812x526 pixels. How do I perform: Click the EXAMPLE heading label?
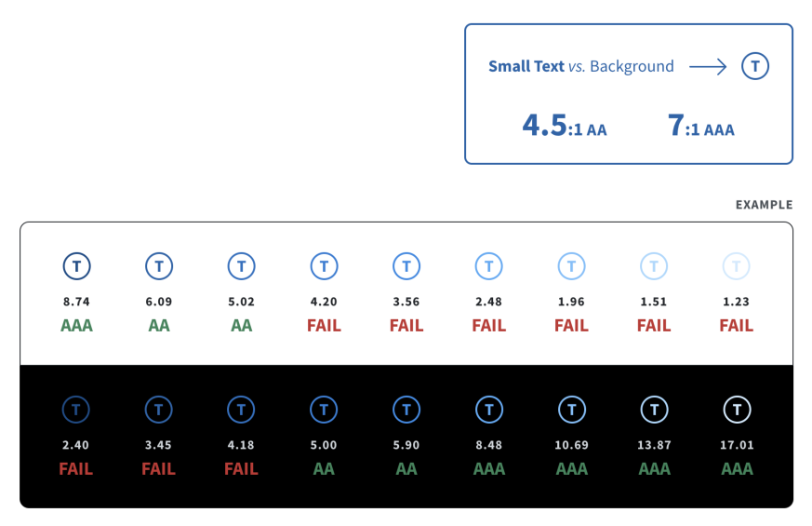click(765, 205)
